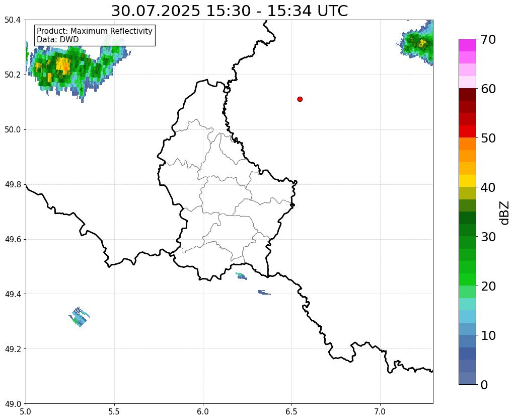Click the orange-yellow storm core in northwest radar echo
Image resolution: width=515 pixels, height=420 pixels.
pos(62,65)
